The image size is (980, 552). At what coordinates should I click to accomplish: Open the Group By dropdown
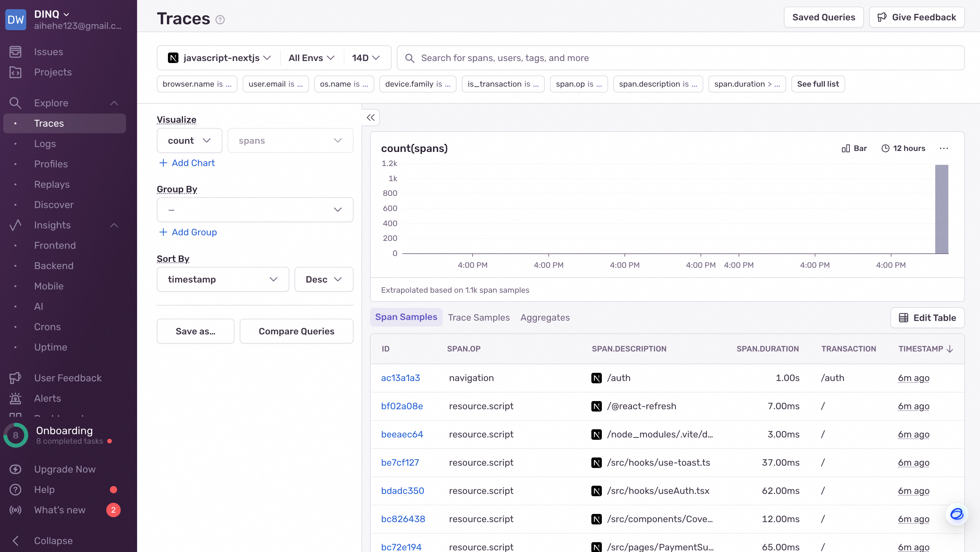click(255, 210)
